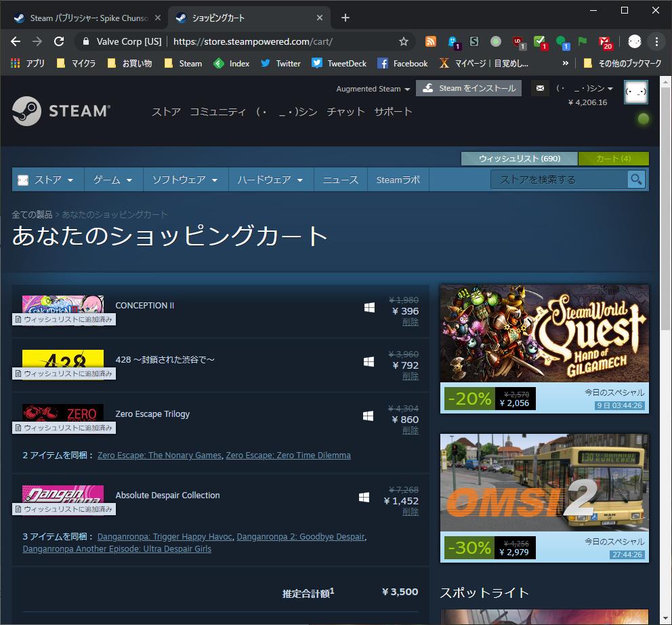The width and height of the screenshot is (672, 625).
Task: Click the Windows icon for CONCEPTION II
Action: (369, 308)
